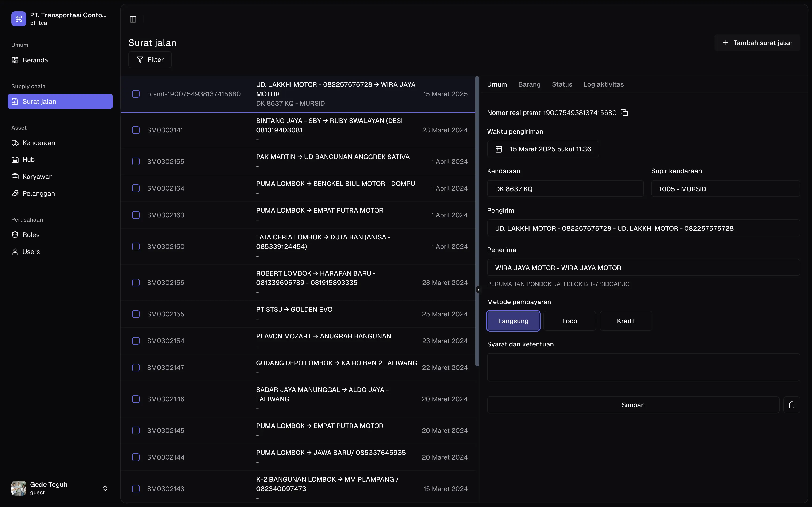Click the Simpan button
812x507 pixels.
click(633, 405)
